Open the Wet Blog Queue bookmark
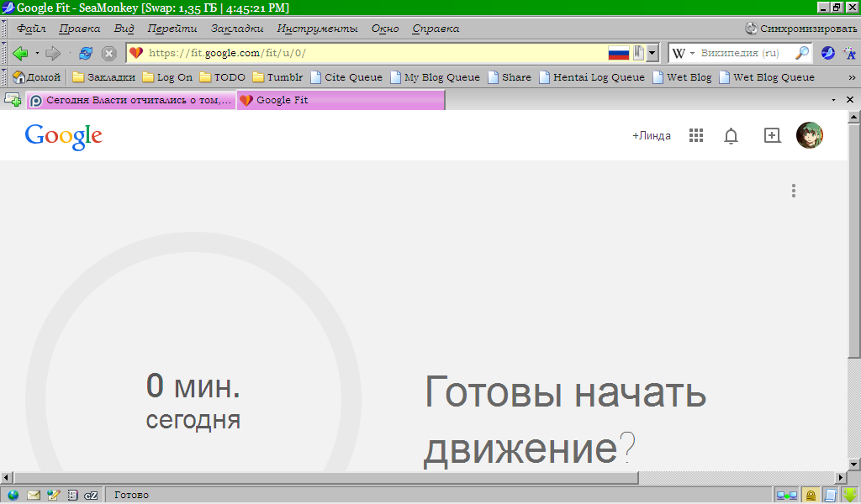The image size is (861, 504). pos(767,77)
